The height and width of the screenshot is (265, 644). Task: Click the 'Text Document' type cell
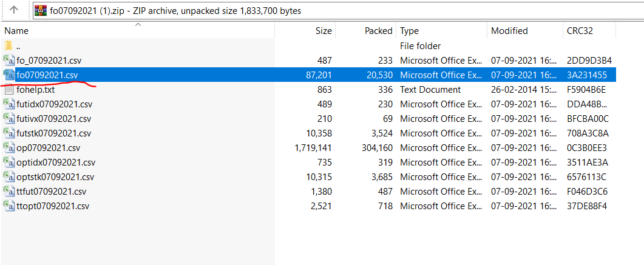(x=430, y=89)
